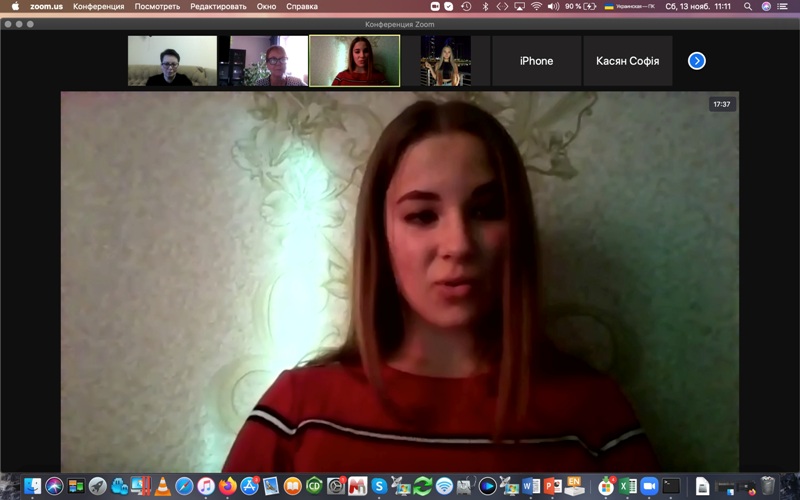Image resolution: width=800 pixels, height=500 pixels.
Task: Open Firefox in the Dock
Action: coord(228,486)
